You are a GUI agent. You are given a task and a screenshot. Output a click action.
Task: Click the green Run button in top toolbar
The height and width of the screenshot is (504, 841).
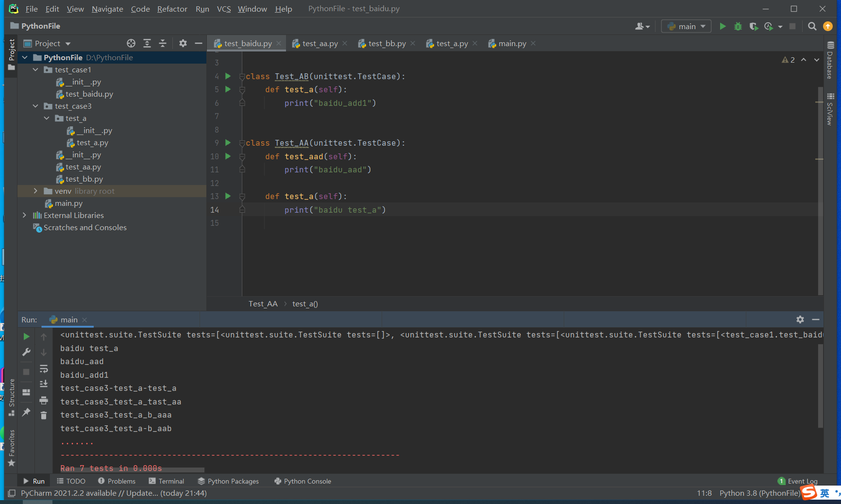tap(723, 26)
